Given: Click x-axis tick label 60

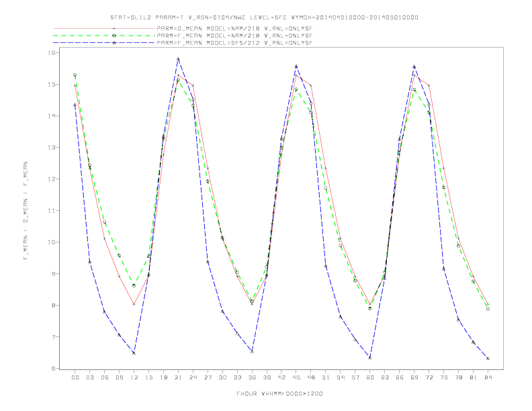Looking at the screenshot, I should [x=370, y=377].
